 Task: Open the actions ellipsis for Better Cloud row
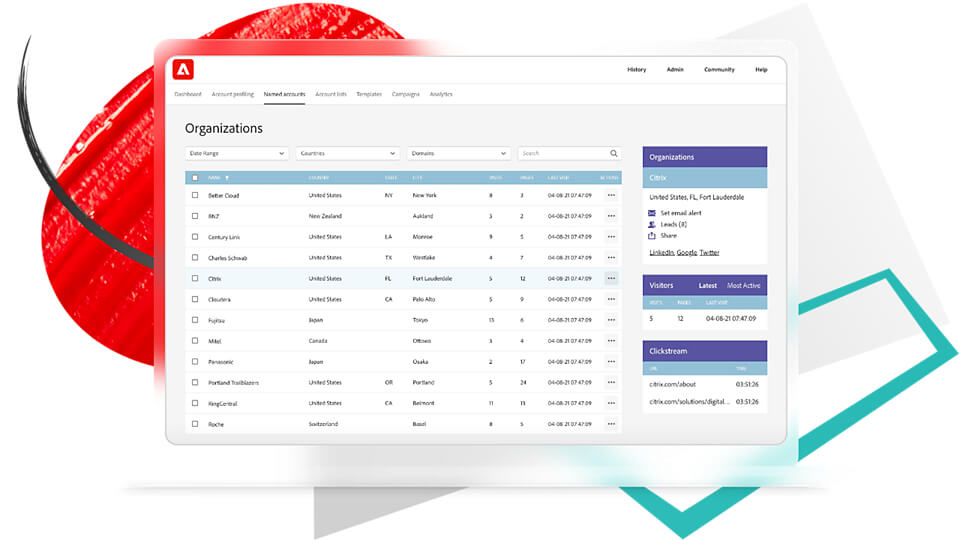click(x=611, y=195)
